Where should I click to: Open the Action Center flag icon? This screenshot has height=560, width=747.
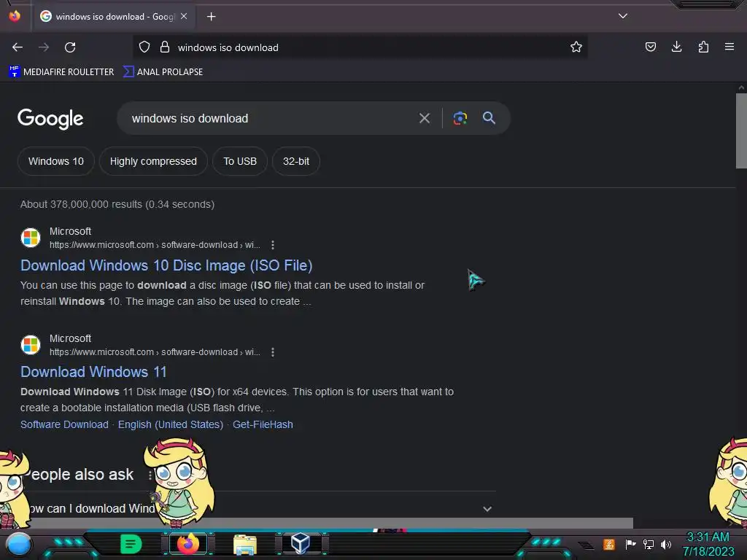pos(630,544)
